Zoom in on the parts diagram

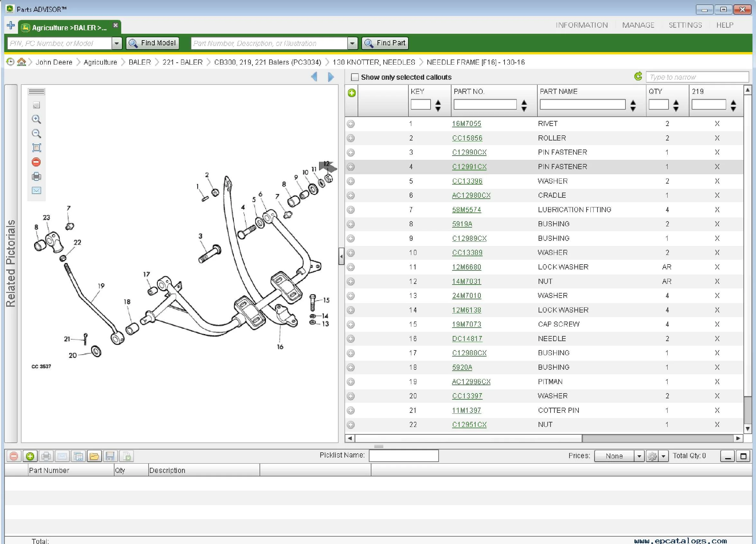coord(36,119)
